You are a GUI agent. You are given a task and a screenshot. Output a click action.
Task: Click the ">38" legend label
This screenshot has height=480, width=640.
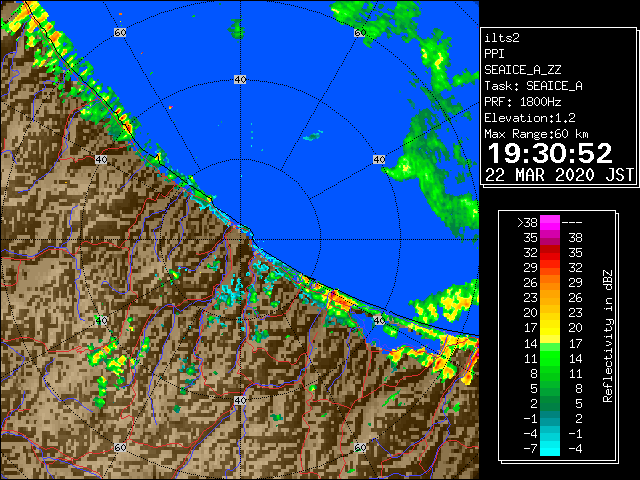527,223
